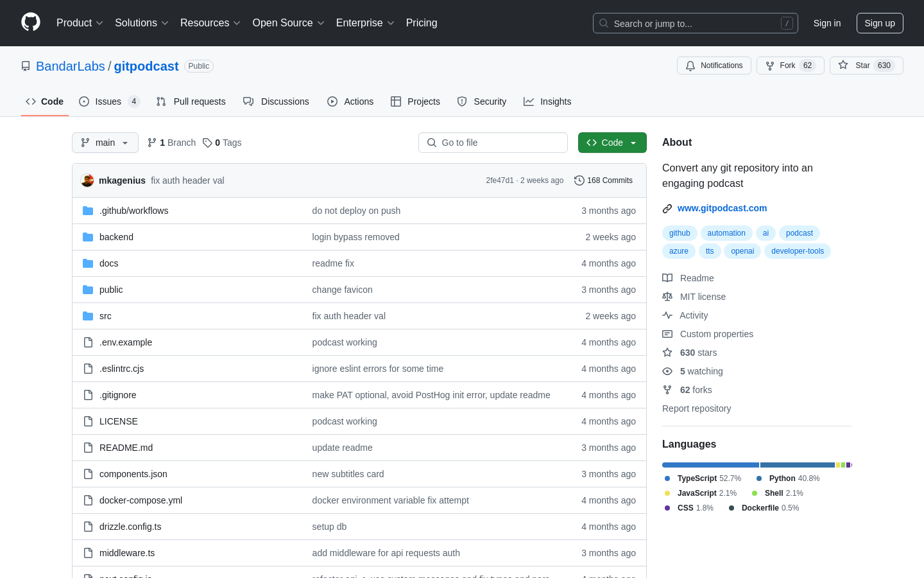Click the repository icon beside BandarLabs
The height and width of the screenshot is (578, 924).
click(x=26, y=66)
